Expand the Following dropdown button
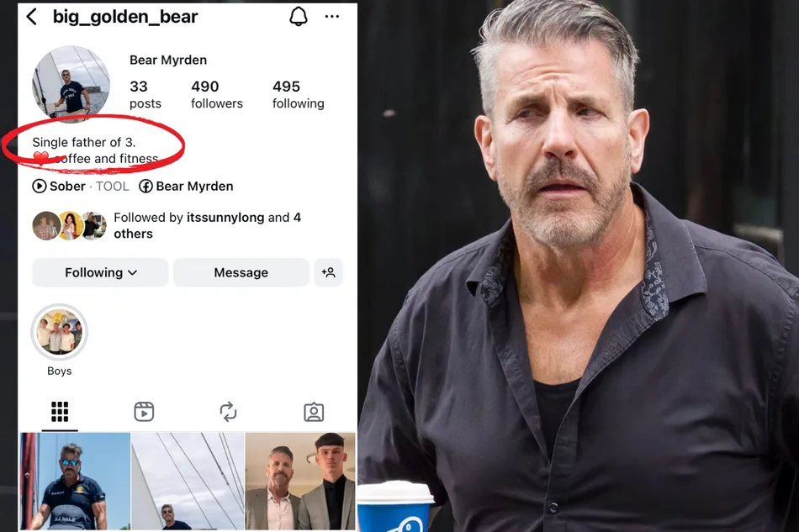799x532 pixels. pos(100,272)
